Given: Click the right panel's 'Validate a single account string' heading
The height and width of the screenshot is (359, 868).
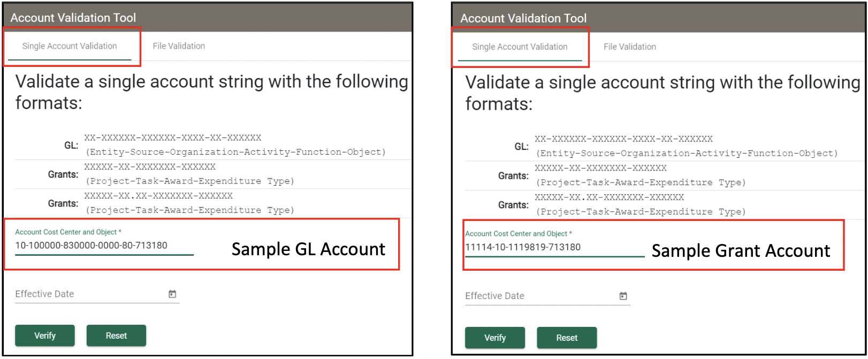Looking at the screenshot, I should click(663, 93).
